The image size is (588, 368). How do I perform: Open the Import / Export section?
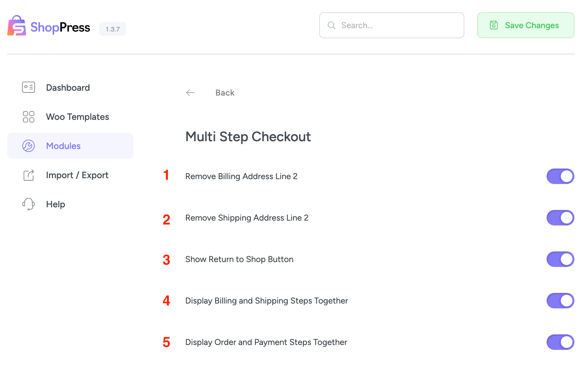click(77, 175)
